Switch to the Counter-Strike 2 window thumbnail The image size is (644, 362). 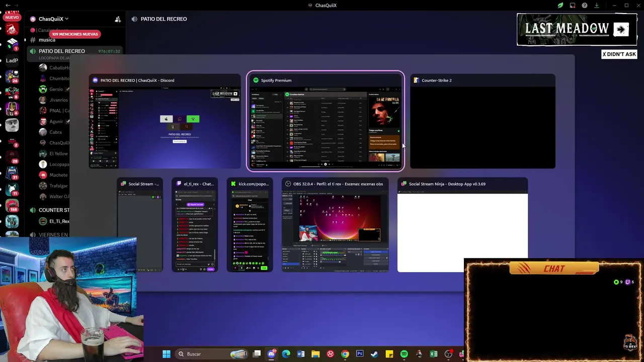coord(482,121)
